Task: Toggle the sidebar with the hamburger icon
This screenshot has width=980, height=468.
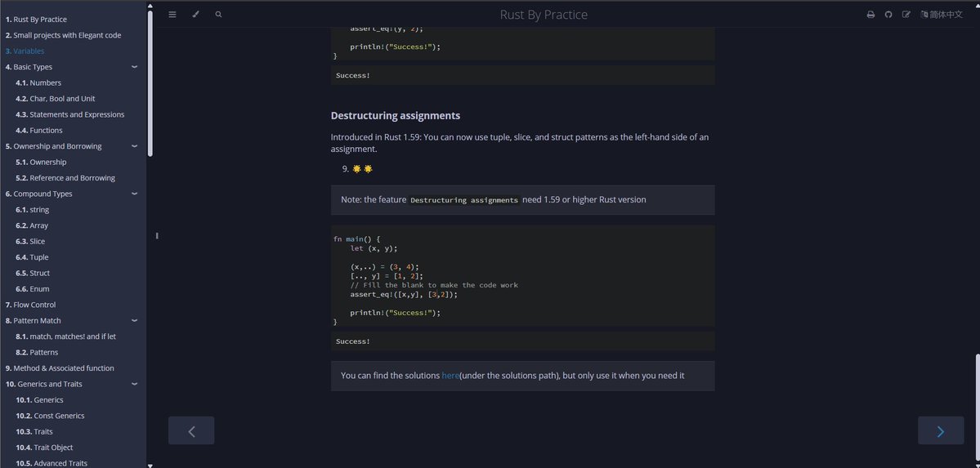Action: coord(172,15)
